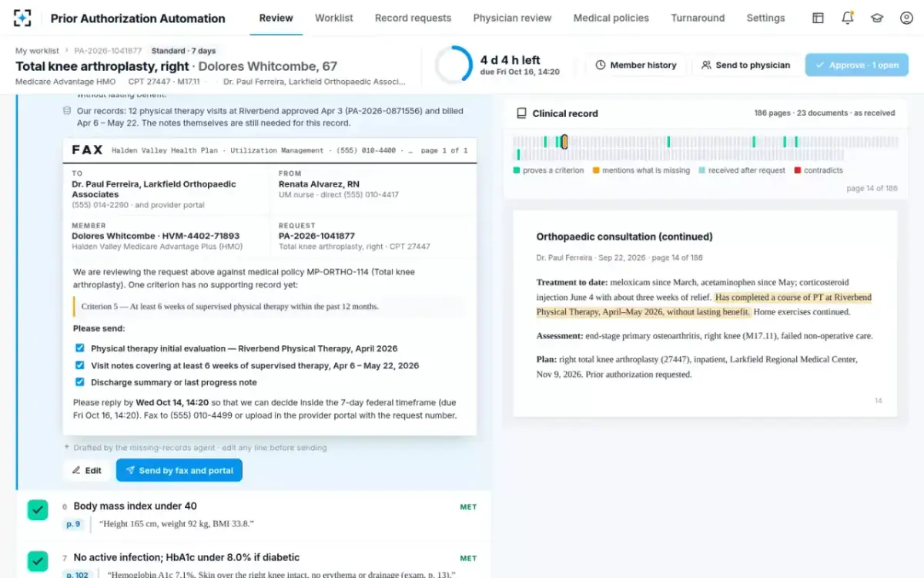Viewport: 924px width, 578px height.
Task: Go back to My worklist breadcrumb
Action: pyautogui.click(x=37, y=51)
